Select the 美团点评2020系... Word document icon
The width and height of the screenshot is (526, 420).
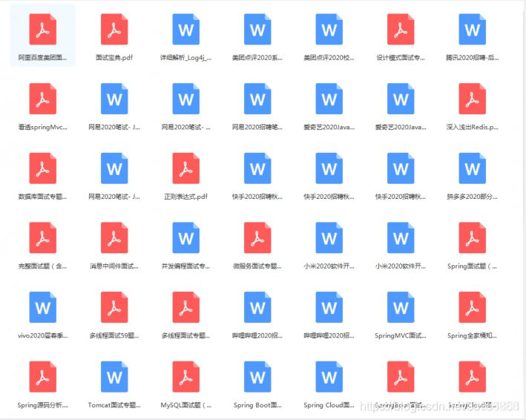pyautogui.click(x=257, y=29)
